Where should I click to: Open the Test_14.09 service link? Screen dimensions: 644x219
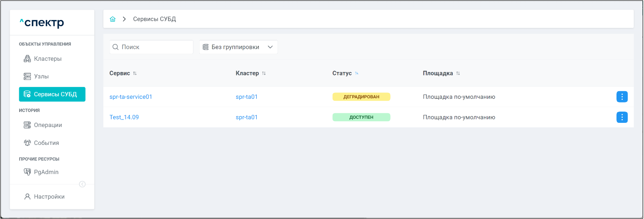click(x=124, y=117)
